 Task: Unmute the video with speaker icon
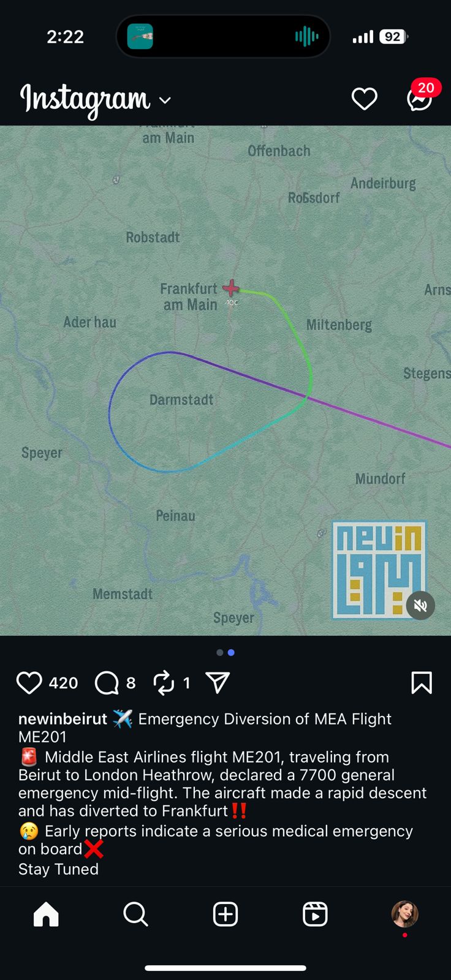coord(420,606)
